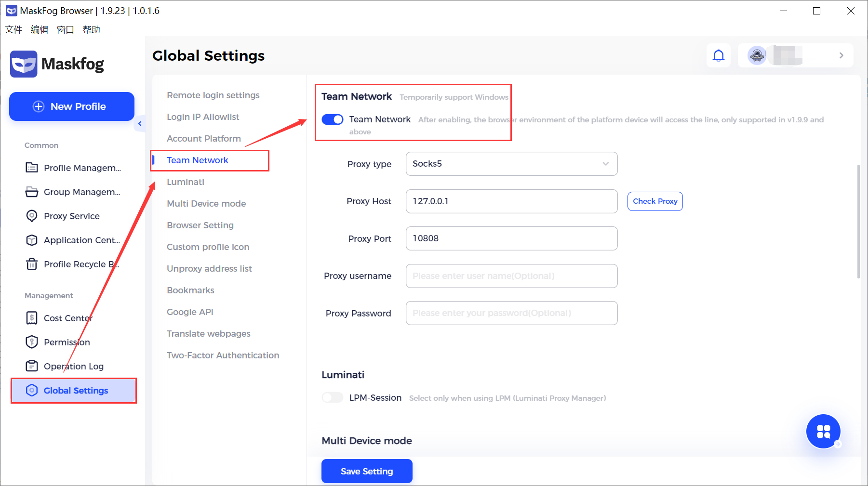Select Google API section

190,312
